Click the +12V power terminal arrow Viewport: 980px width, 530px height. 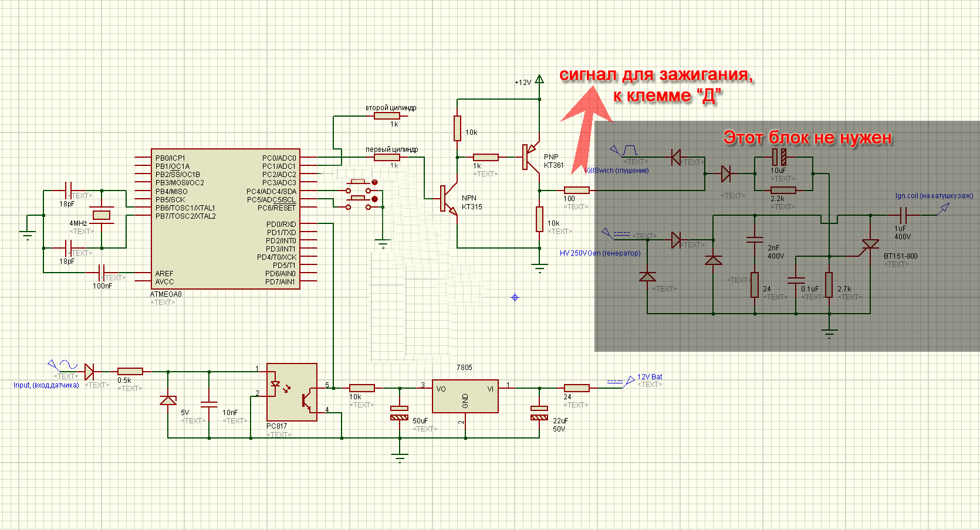(539, 79)
